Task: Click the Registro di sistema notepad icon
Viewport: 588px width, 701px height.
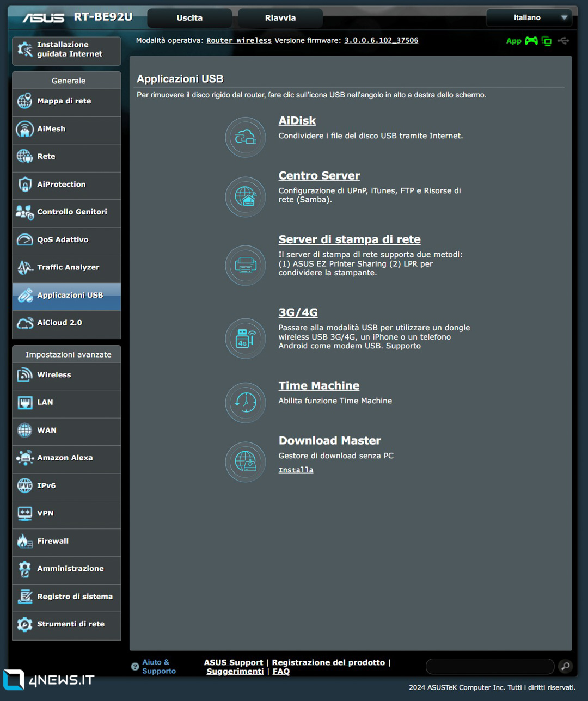Action: tap(24, 597)
